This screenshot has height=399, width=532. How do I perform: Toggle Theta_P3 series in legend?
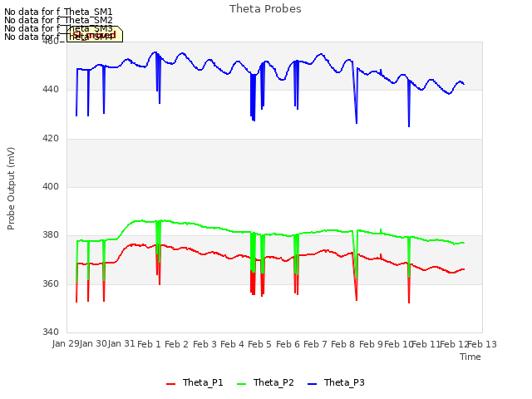[336, 382]
